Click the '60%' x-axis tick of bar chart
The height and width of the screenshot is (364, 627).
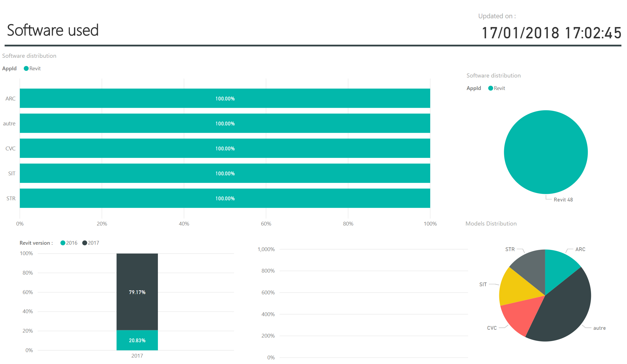pos(266,224)
